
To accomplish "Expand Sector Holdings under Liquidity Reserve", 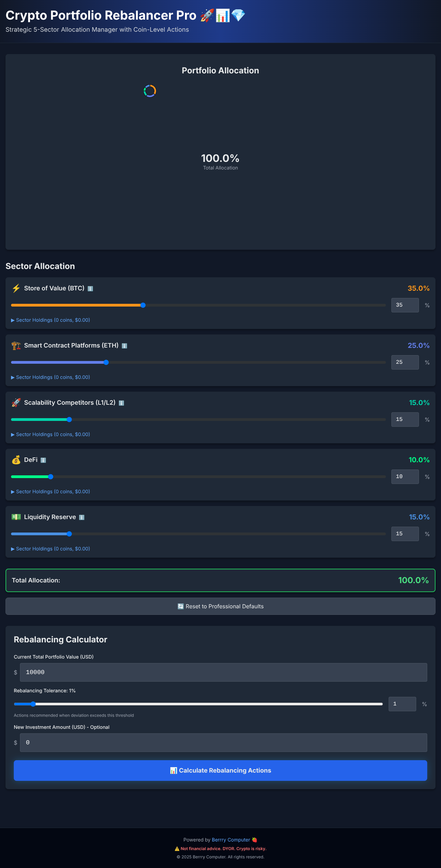I will point(51,549).
